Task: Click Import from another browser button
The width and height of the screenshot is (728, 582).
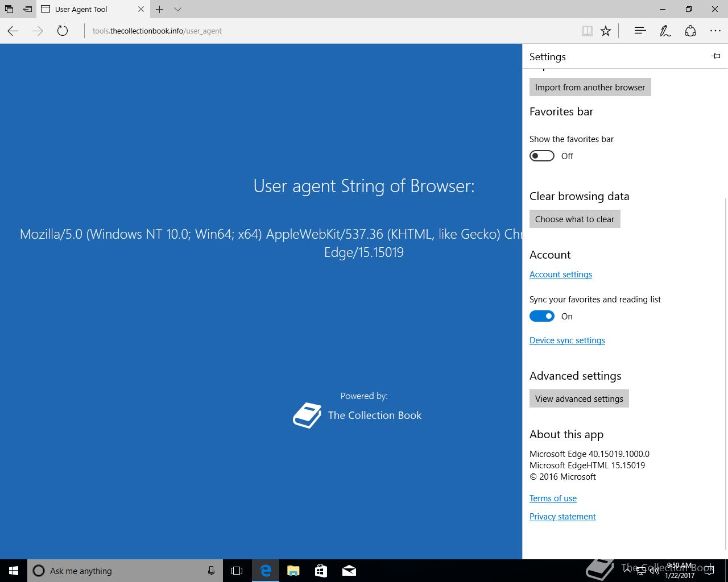Action: pos(590,87)
